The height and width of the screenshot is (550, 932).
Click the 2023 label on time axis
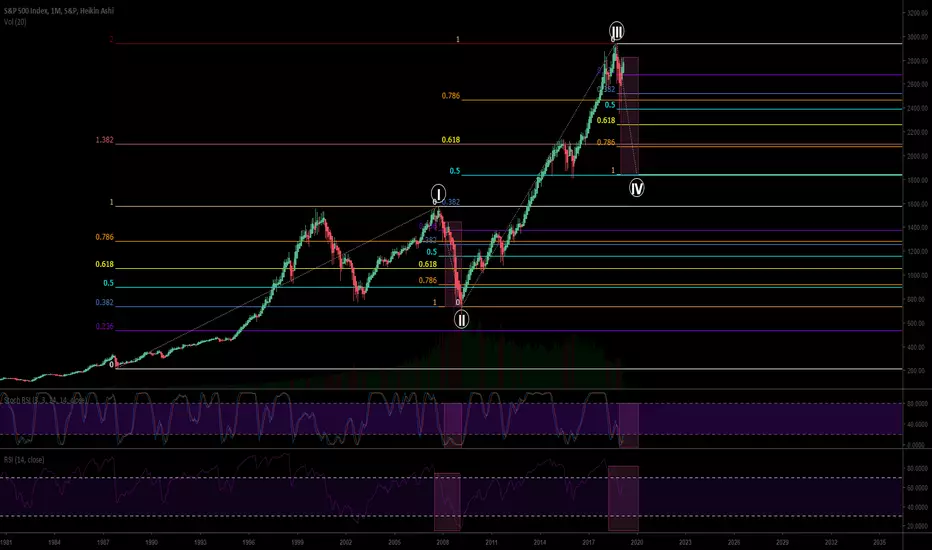point(685,542)
